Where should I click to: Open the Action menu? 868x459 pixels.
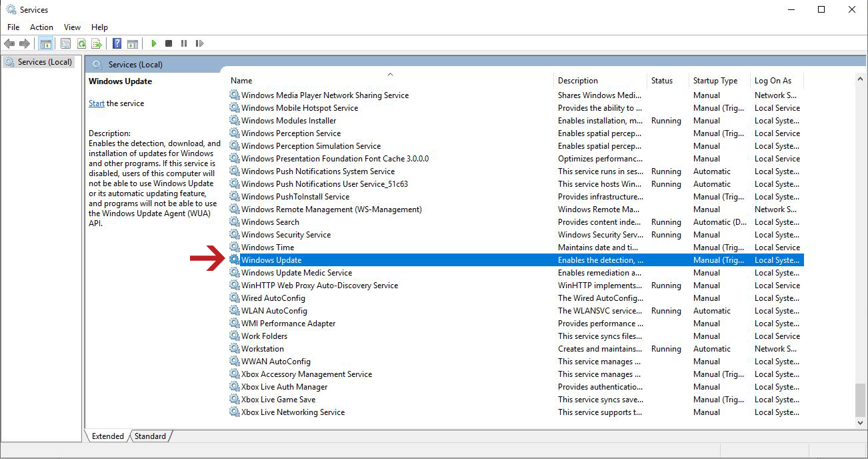point(41,27)
